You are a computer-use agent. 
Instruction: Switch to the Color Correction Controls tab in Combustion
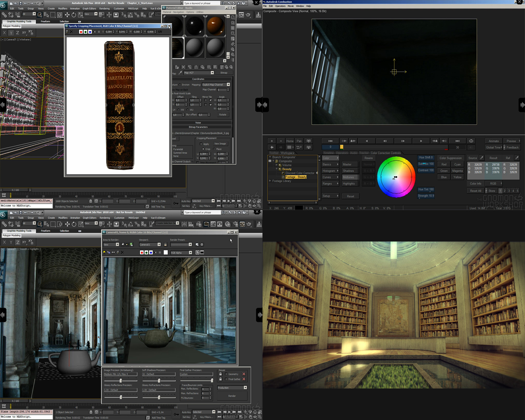(385, 153)
